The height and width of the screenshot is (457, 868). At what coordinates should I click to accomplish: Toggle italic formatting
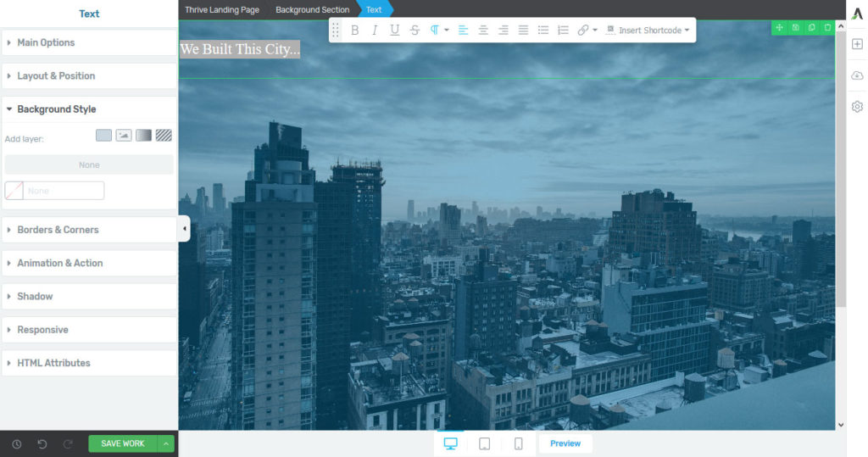click(375, 31)
